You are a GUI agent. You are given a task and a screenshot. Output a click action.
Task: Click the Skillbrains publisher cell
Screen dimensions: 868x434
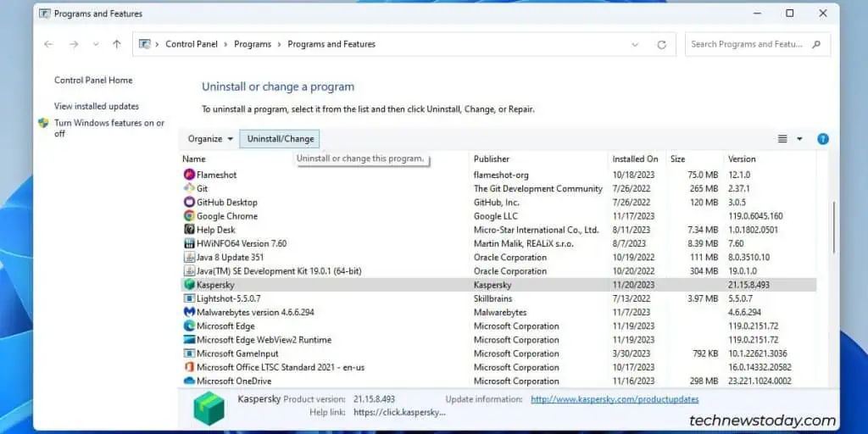coord(494,299)
